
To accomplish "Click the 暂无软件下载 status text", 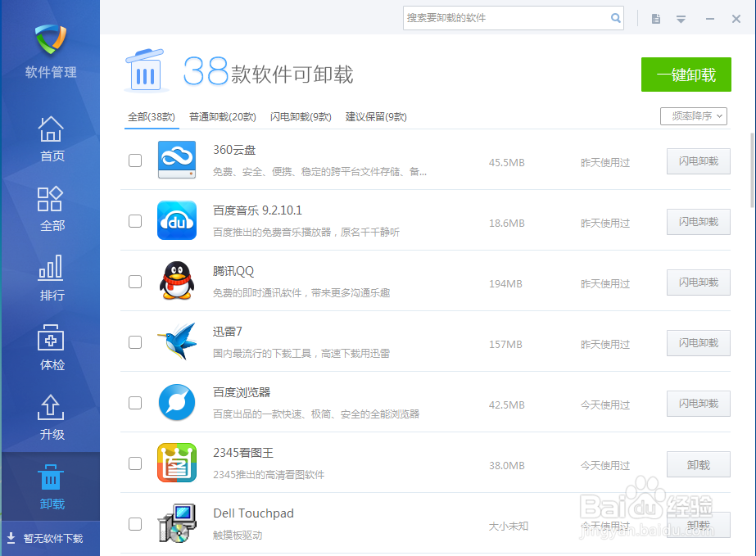I will point(53,538).
